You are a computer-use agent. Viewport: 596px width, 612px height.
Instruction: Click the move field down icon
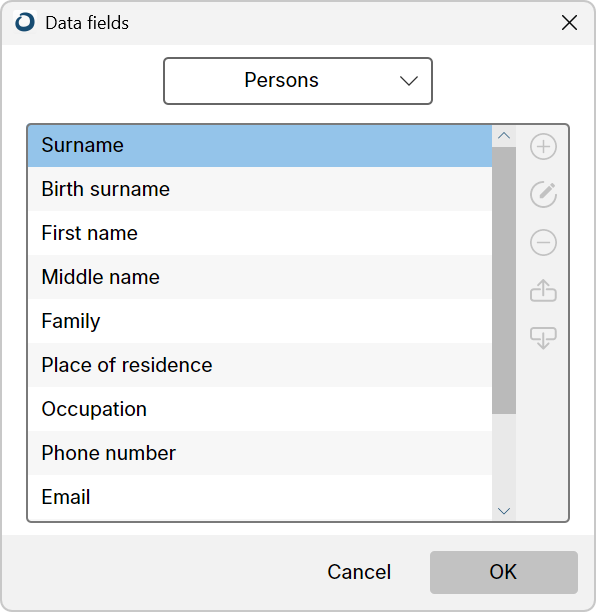(543, 338)
